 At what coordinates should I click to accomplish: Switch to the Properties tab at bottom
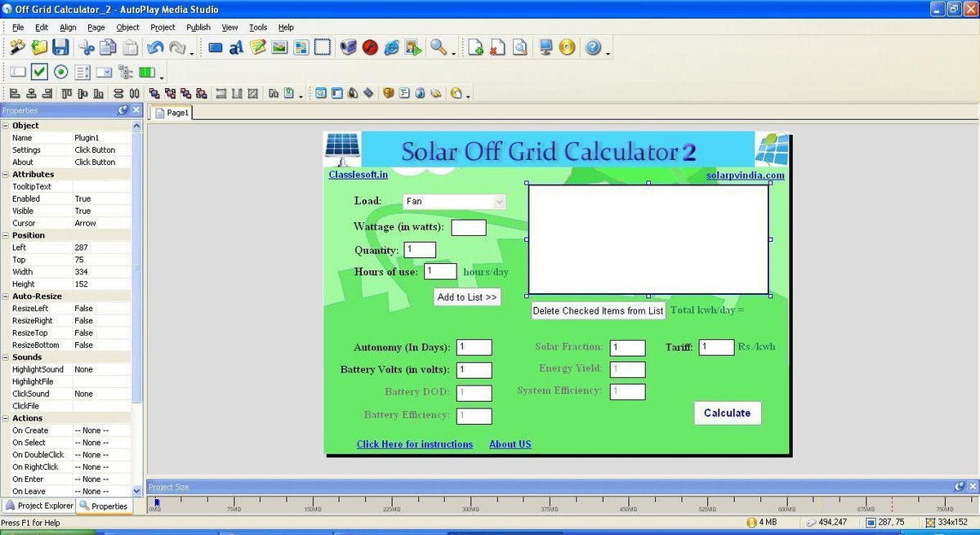click(104, 506)
